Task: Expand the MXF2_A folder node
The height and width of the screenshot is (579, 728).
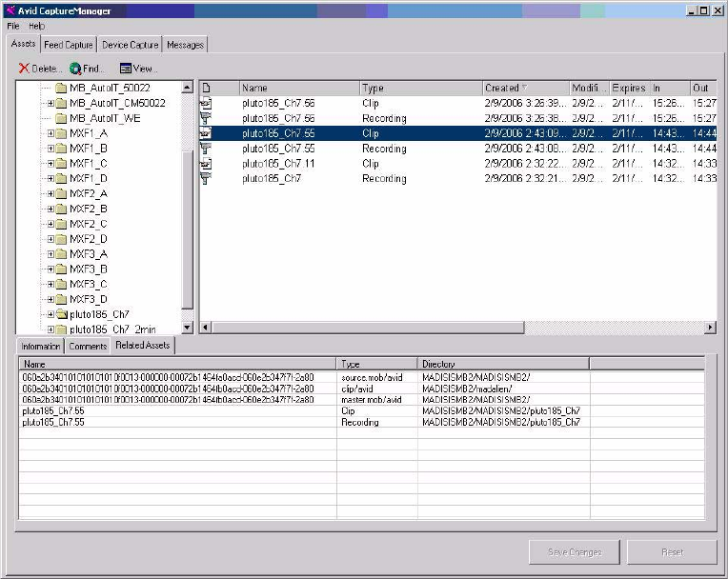Action: (x=51, y=193)
